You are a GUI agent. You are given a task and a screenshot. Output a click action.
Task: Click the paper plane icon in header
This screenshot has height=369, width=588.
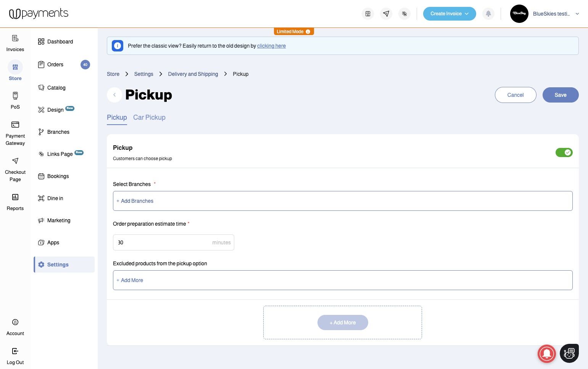click(x=386, y=14)
